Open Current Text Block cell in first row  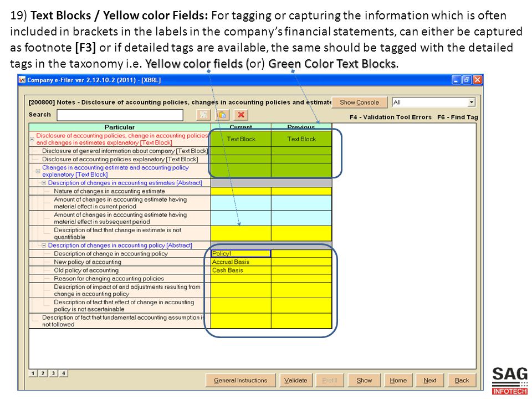coord(241,139)
